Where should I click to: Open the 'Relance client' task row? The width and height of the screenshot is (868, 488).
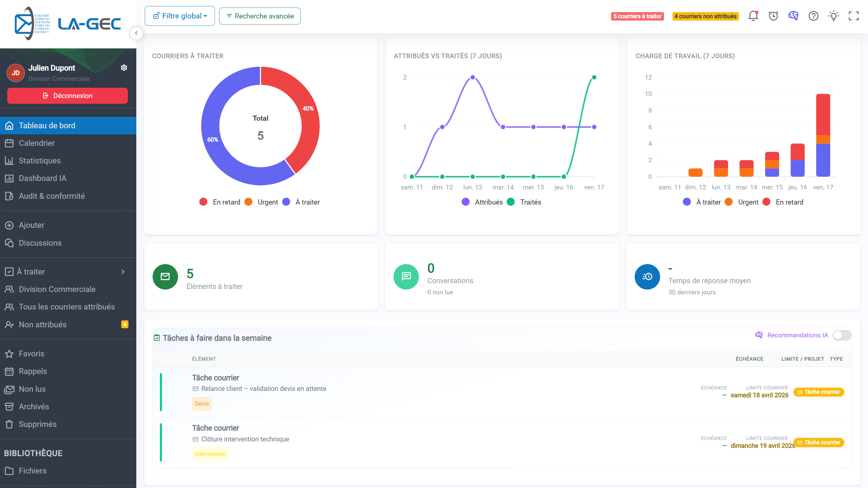(x=264, y=388)
